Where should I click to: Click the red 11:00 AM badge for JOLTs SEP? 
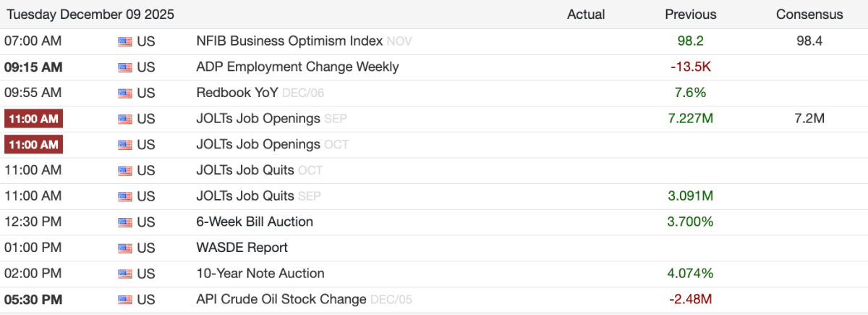point(33,119)
